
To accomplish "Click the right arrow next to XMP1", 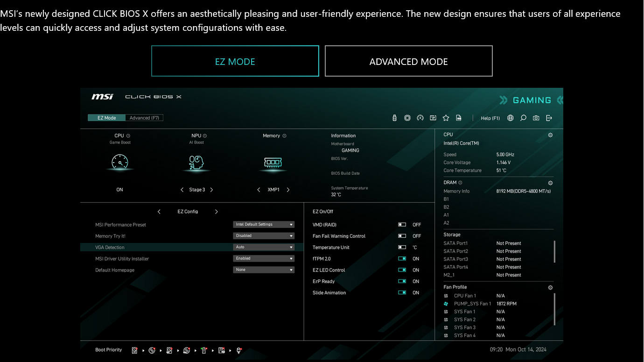I will click(x=288, y=190).
